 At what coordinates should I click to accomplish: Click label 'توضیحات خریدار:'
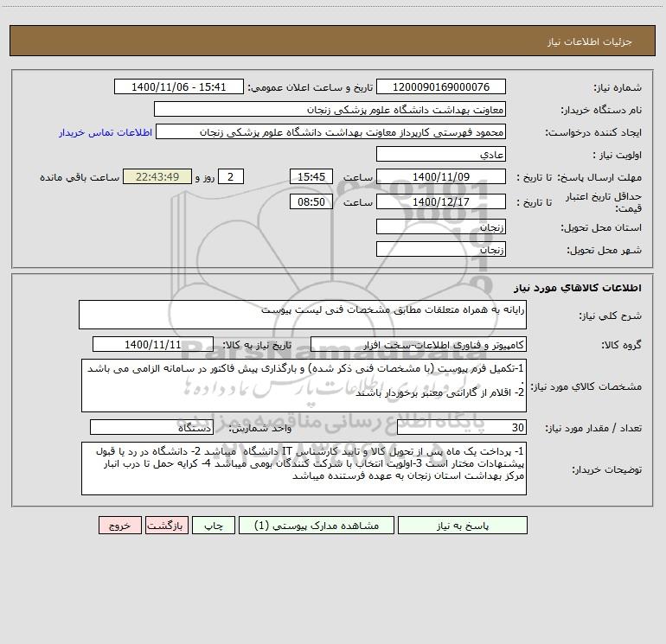click(606, 469)
